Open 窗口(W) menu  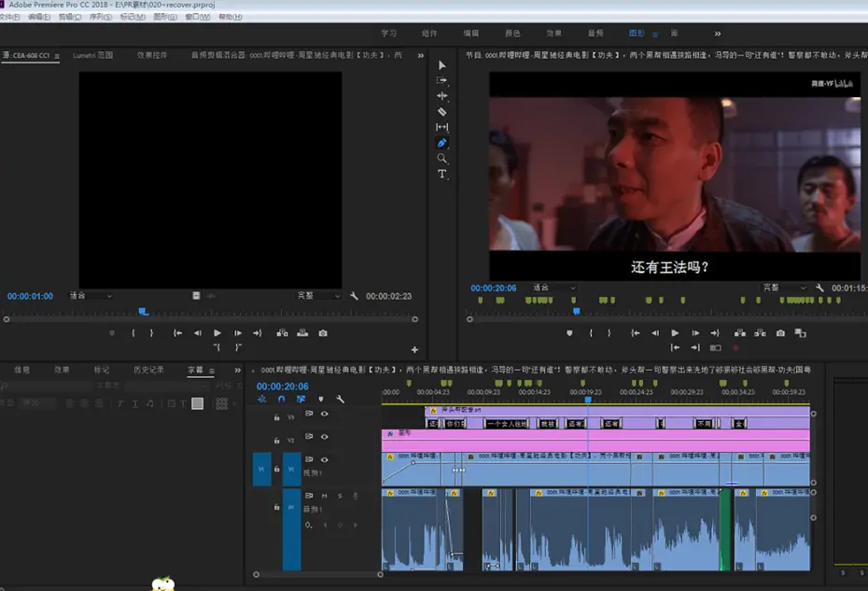pos(198,17)
